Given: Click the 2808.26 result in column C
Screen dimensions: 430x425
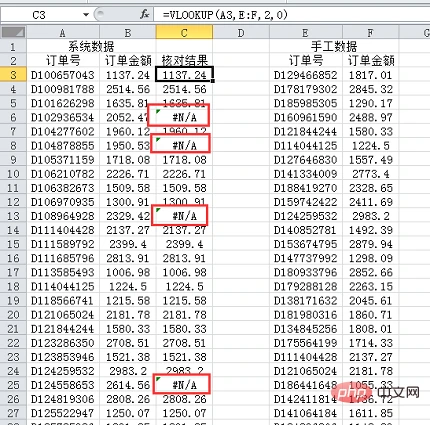Looking at the screenshot, I should 184,399.
